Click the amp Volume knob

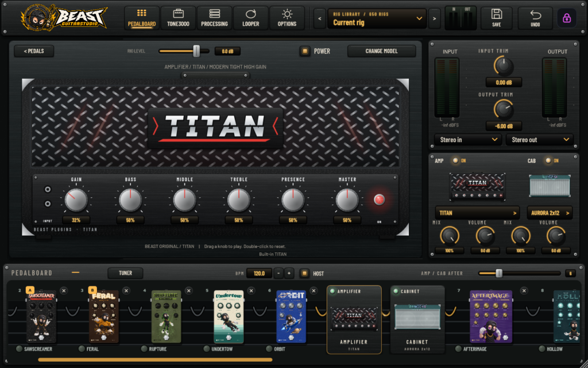click(x=485, y=236)
